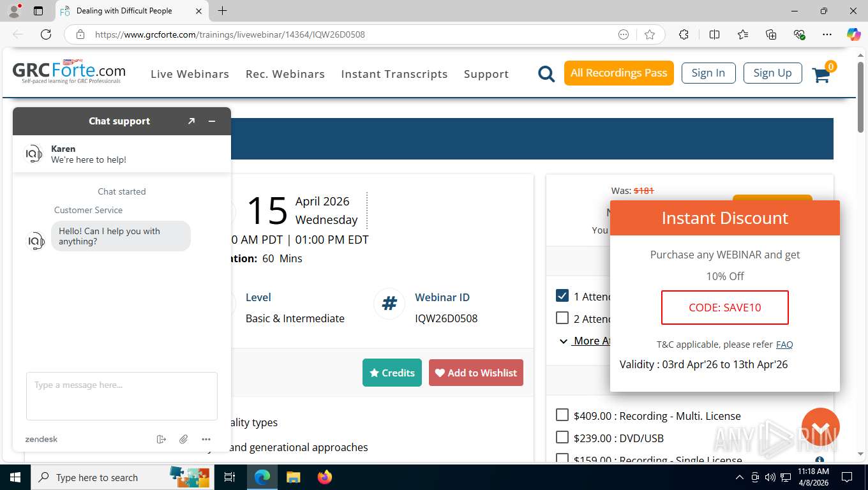The image size is (868, 490).
Task: Click the end chat exit icon
Action: [x=161, y=439]
